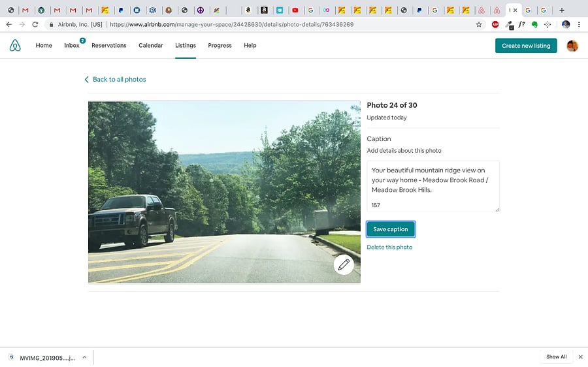Image resolution: width=588 pixels, height=367 pixels.
Task: Expand the downloaded MVIMG file options chevron
Action: [x=84, y=357]
